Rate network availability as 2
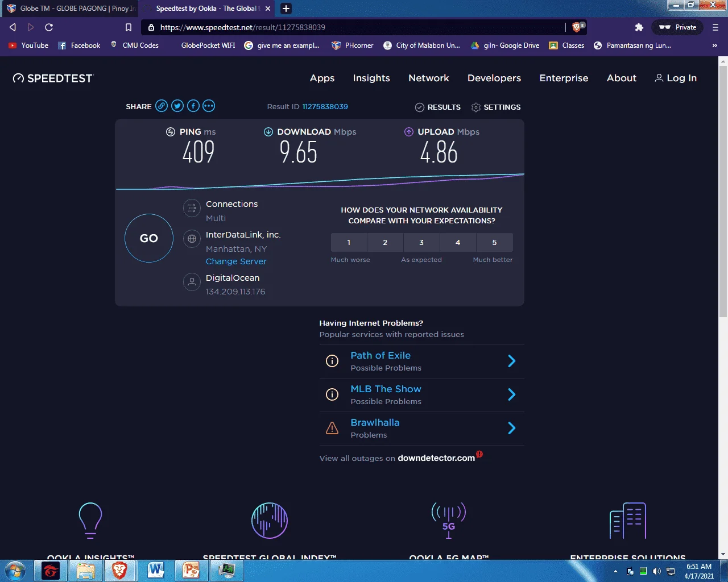728x582 pixels. (385, 242)
